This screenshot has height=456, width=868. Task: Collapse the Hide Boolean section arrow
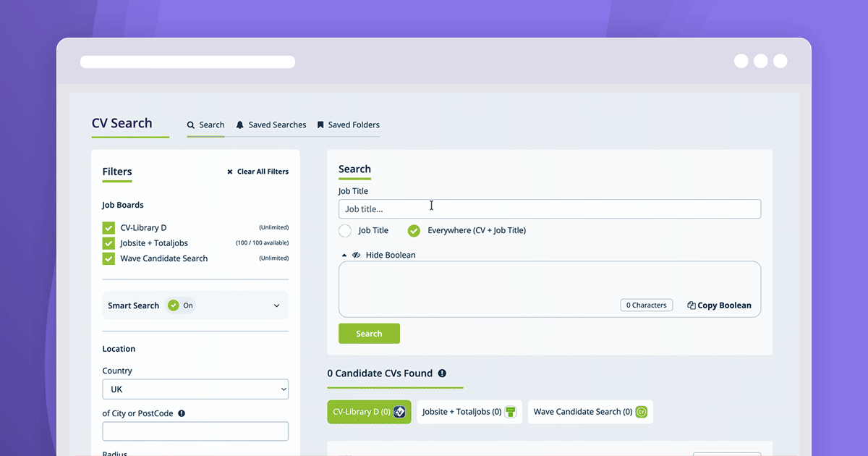[x=344, y=255]
